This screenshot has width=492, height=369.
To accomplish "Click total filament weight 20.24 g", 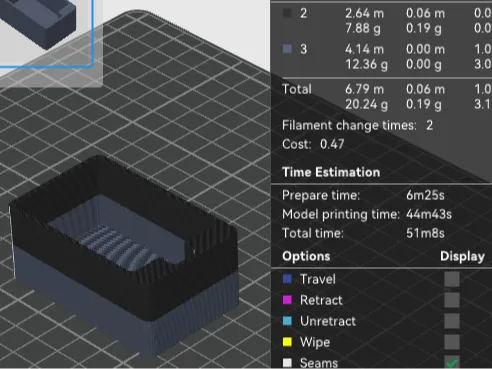I will point(366,105).
